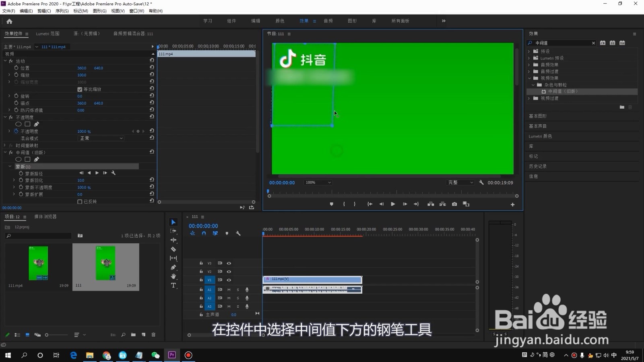Select the Razor tool
The width and height of the screenshot is (644, 362).
pyautogui.click(x=173, y=249)
